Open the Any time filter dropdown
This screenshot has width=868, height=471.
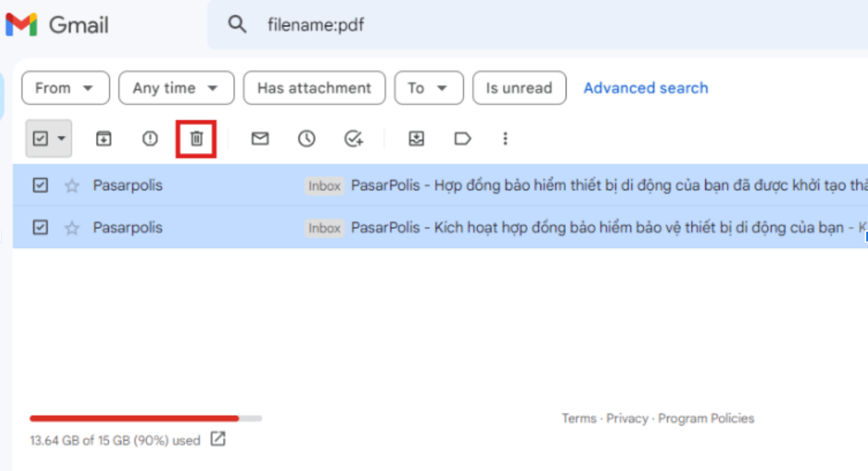click(176, 88)
